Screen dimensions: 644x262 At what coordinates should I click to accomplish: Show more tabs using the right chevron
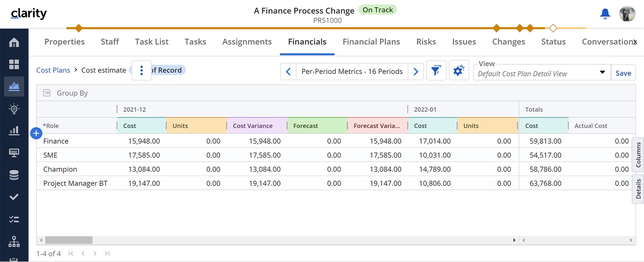pyautogui.click(x=635, y=42)
